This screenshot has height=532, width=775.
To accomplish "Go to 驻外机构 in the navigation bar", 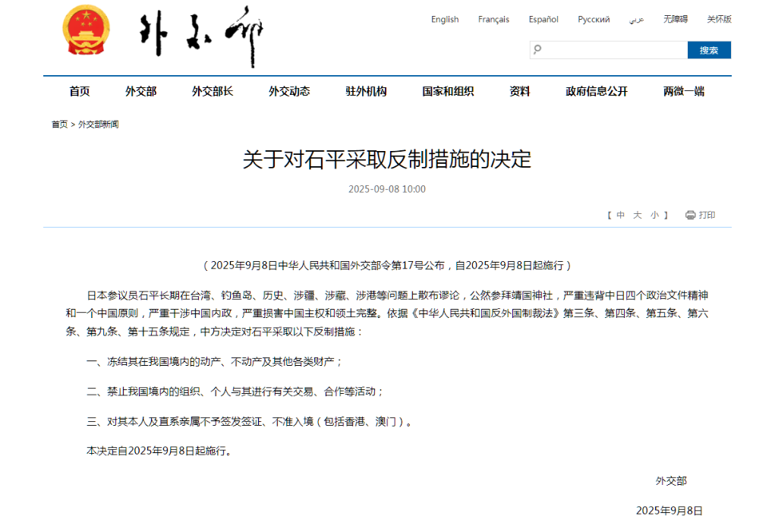I will pos(366,91).
